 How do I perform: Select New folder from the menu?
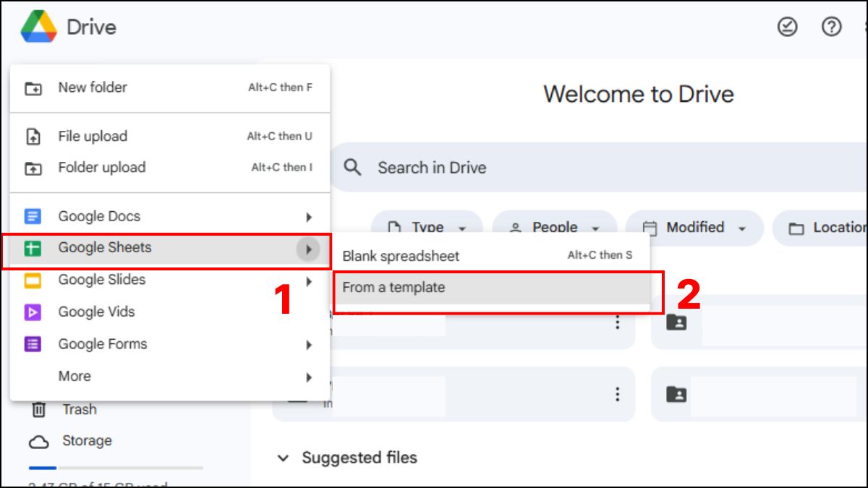point(93,87)
